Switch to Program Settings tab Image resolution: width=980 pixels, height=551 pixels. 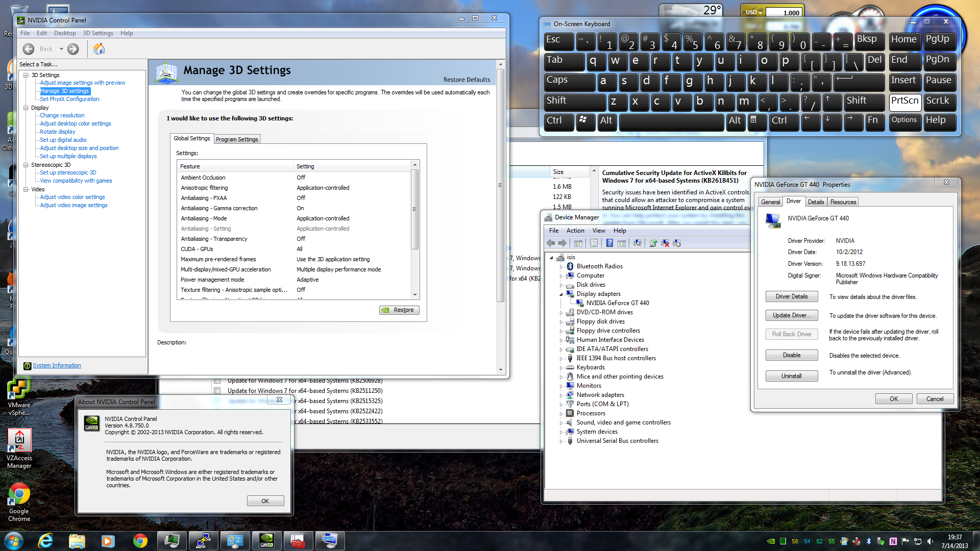point(237,139)
